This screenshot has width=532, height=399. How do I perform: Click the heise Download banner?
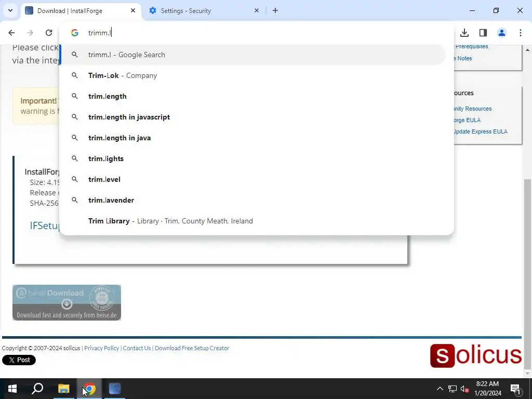click(67, 303)
